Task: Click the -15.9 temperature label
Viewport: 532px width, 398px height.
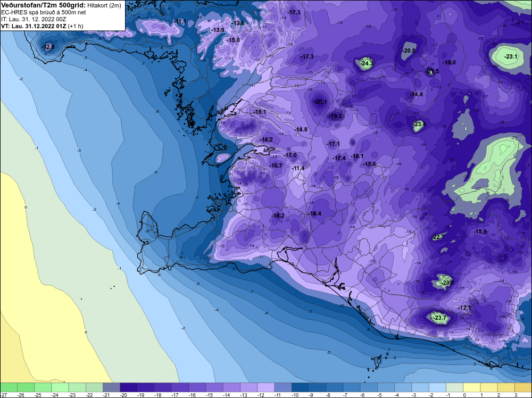Action: 480,231
